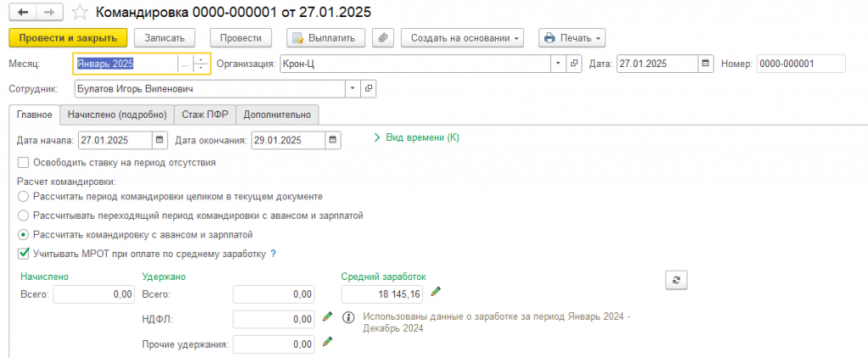The height and width of the screenshot is (358, 868).
Task: Click the Дата field 27.01.2025
Action: pos(658,64)
